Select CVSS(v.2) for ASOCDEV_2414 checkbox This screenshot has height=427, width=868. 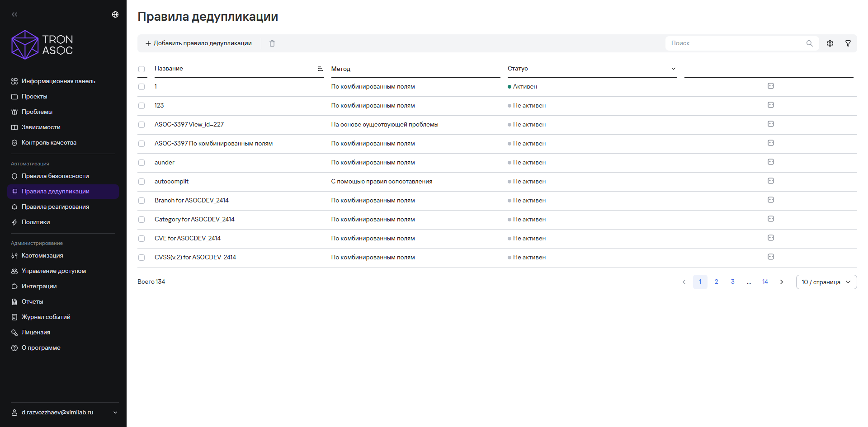click(x=142, y=258)
